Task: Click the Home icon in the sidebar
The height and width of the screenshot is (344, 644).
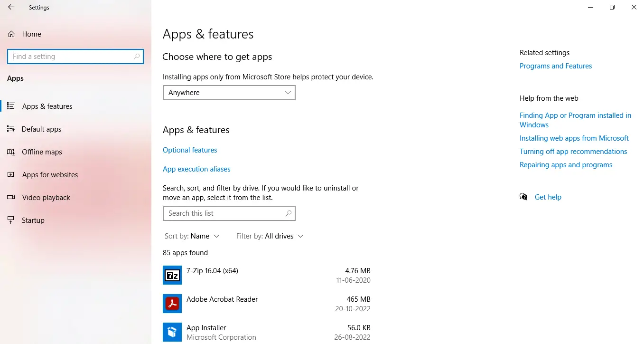Action: [11, 34]
